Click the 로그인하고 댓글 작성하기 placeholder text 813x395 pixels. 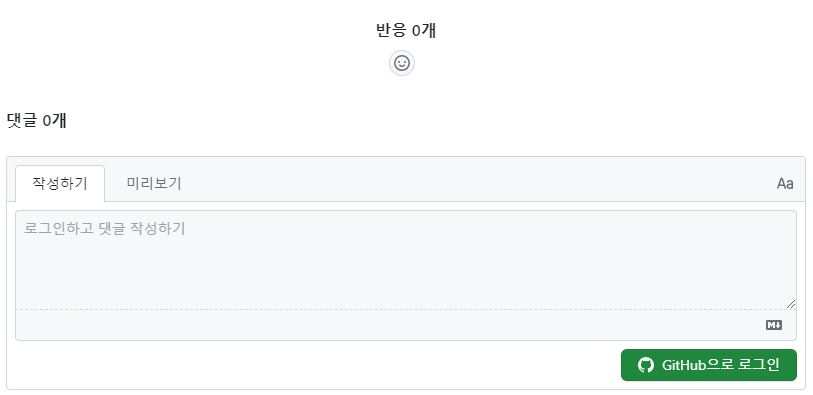pos(105,228)
